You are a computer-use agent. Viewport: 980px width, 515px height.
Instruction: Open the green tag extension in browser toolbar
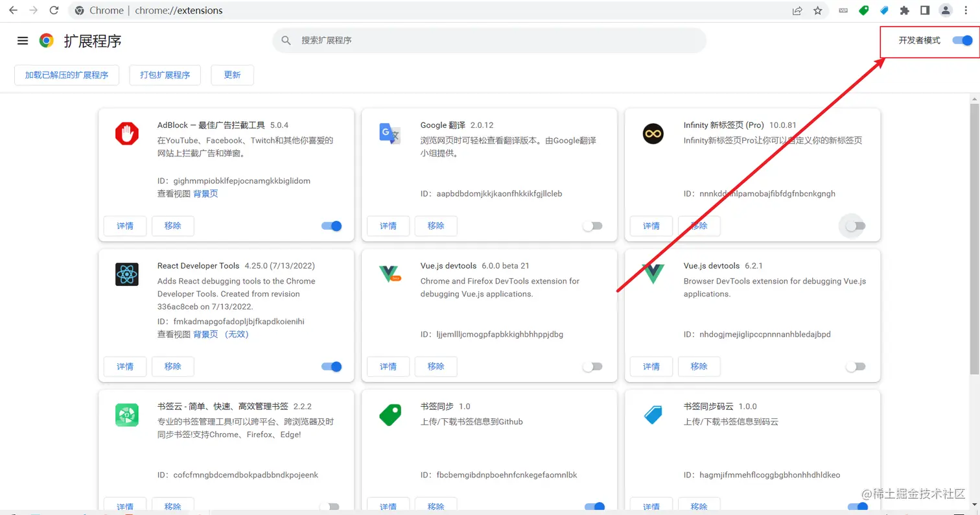pyautogui.click(x=863, y=10)
